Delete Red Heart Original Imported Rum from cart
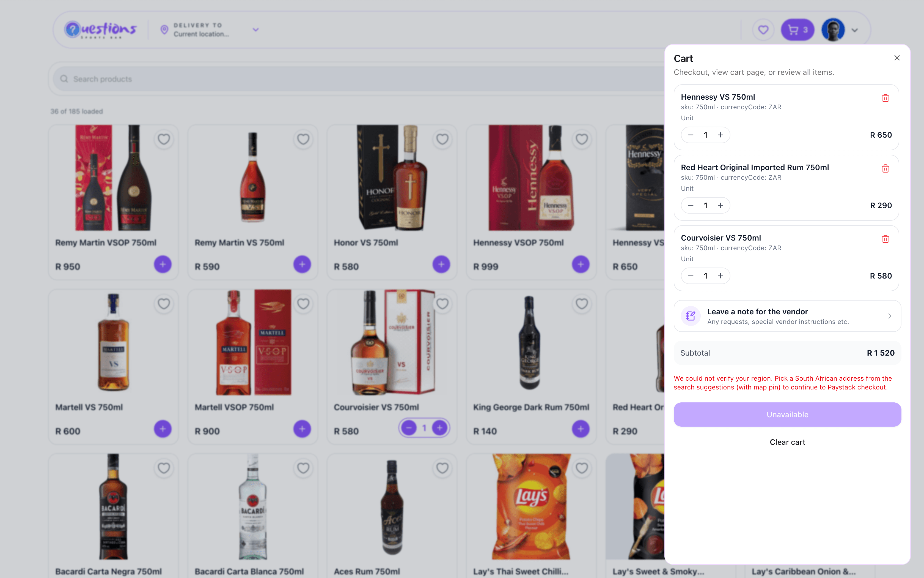Screen dimensions: 924x578 [886, 168]
